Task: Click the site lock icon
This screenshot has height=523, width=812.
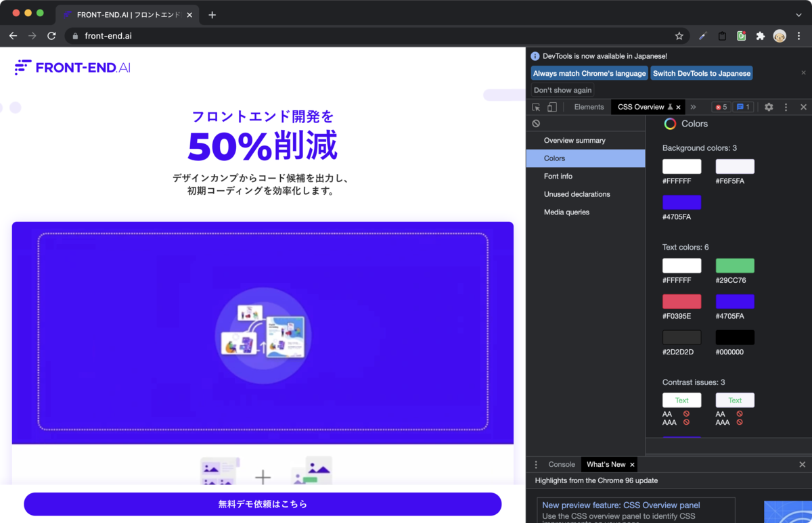Action: [75, 36]
